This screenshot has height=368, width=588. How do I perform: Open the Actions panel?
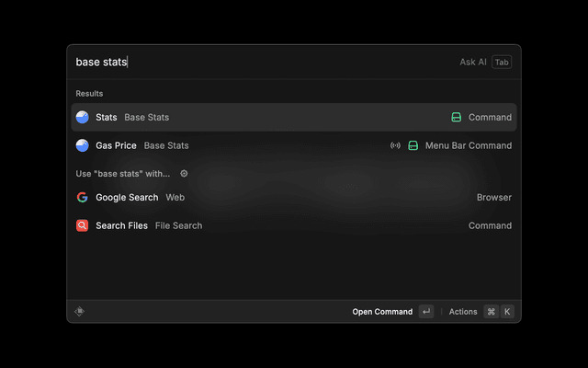463,312
